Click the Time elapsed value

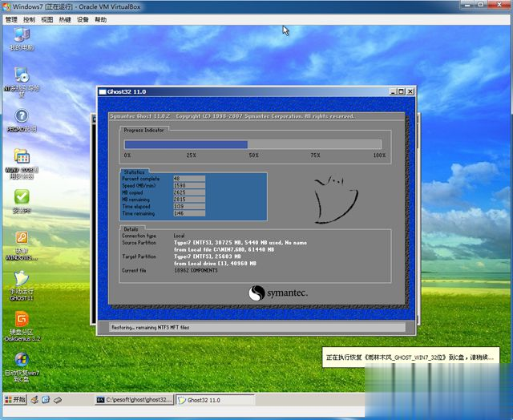coord(189,207)
